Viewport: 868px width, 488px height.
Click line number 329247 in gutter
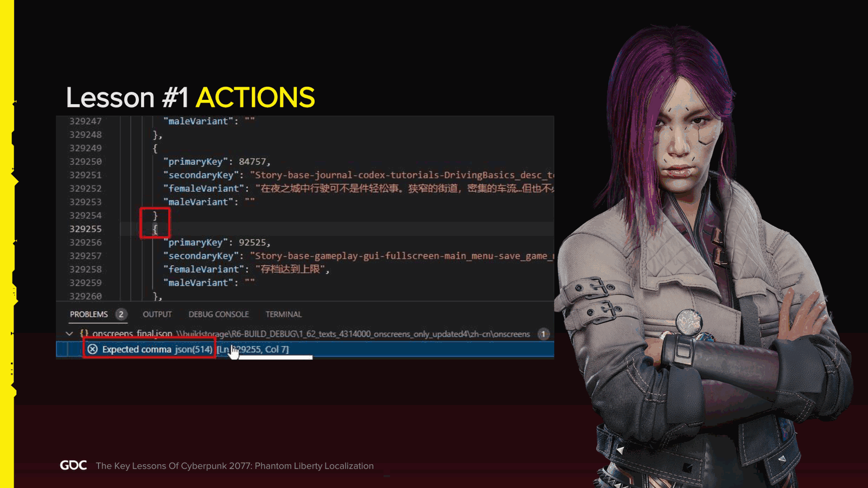85,121
